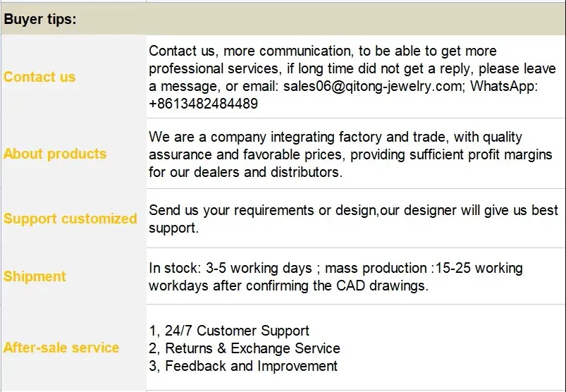Image resolution: width=566 pixels, height=392 pixels.
Task: Select the About products label
Action: pos(55,154)
